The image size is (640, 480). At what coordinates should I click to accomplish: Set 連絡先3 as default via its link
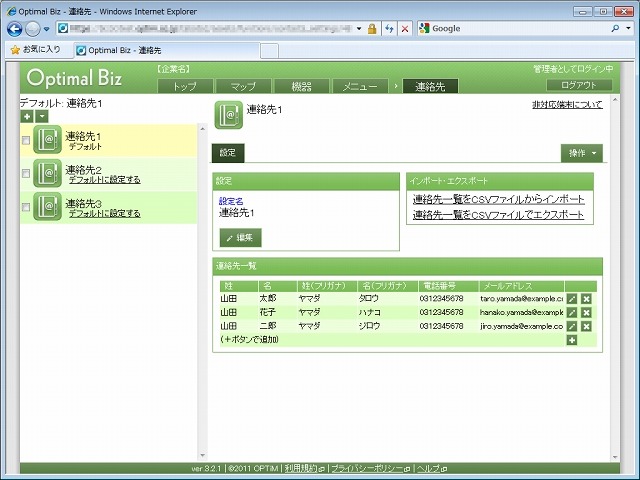104,213
